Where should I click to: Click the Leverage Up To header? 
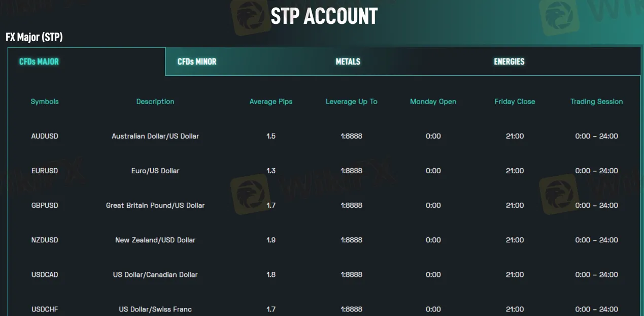coord(351,102)
